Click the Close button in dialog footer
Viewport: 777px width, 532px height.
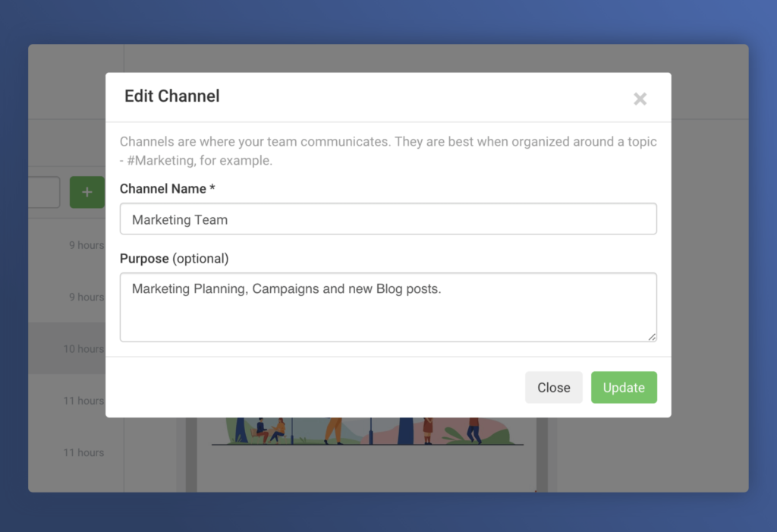(x=553, y=387)
